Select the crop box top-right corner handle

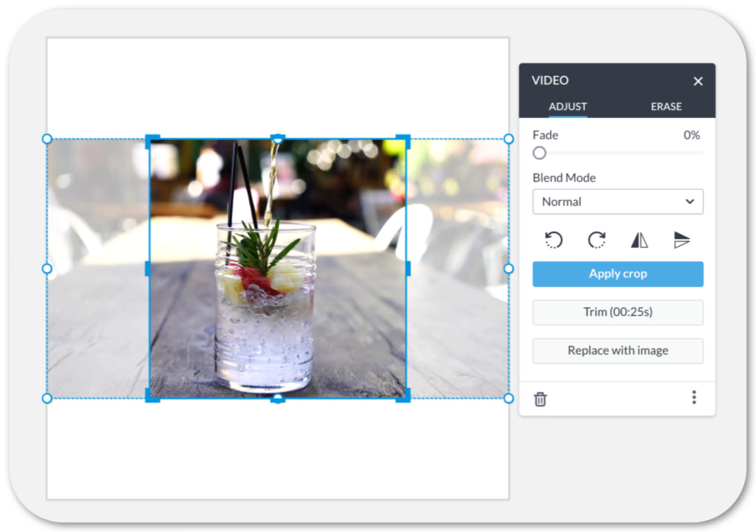403,141
